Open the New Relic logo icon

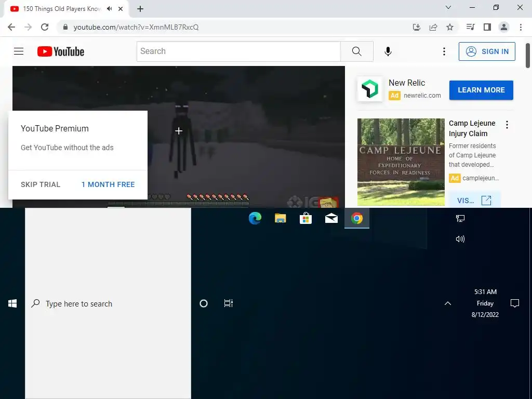tap(369, 89)
